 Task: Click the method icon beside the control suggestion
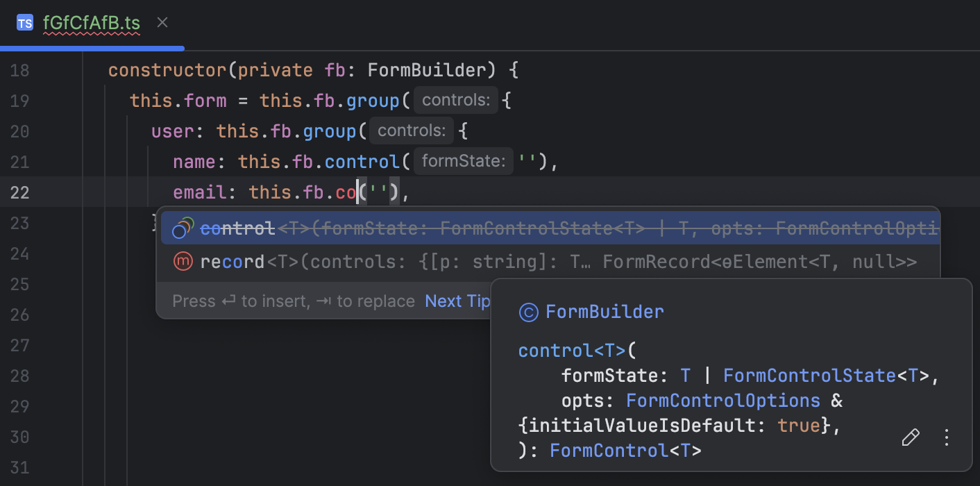coord(181,228)
